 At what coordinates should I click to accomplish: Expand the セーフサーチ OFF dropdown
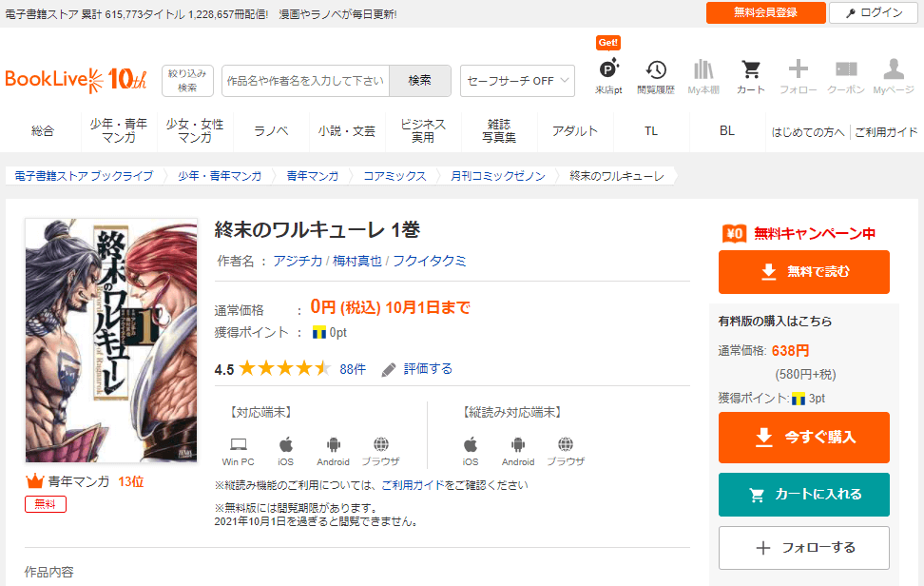517,81
